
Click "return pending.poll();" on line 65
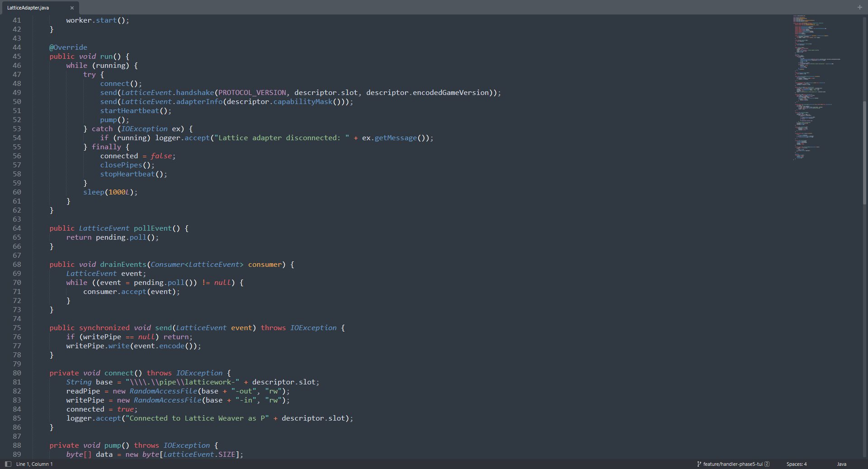[x=113, y=237]
